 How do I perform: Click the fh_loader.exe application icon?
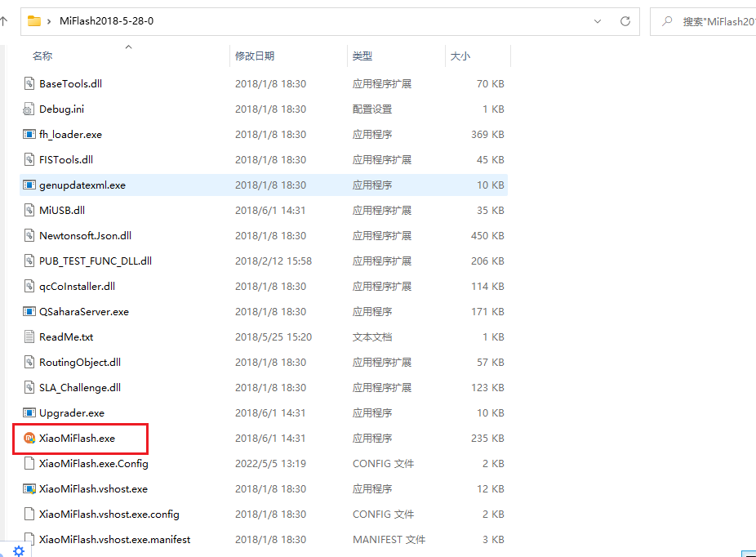click(29, 134)
